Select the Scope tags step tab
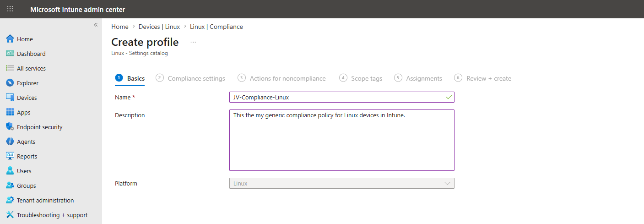 coord(361,78)
